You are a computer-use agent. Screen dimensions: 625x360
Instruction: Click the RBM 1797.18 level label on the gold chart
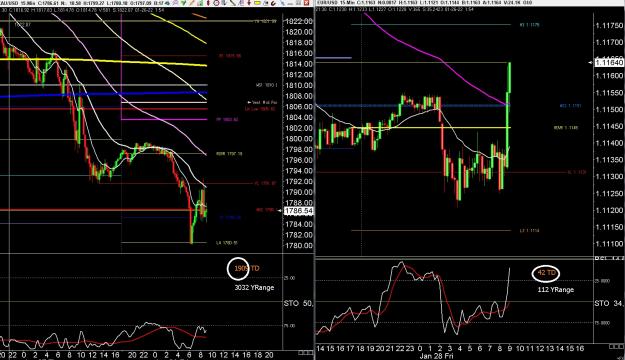pyautogui.click(x=229, y=153)
